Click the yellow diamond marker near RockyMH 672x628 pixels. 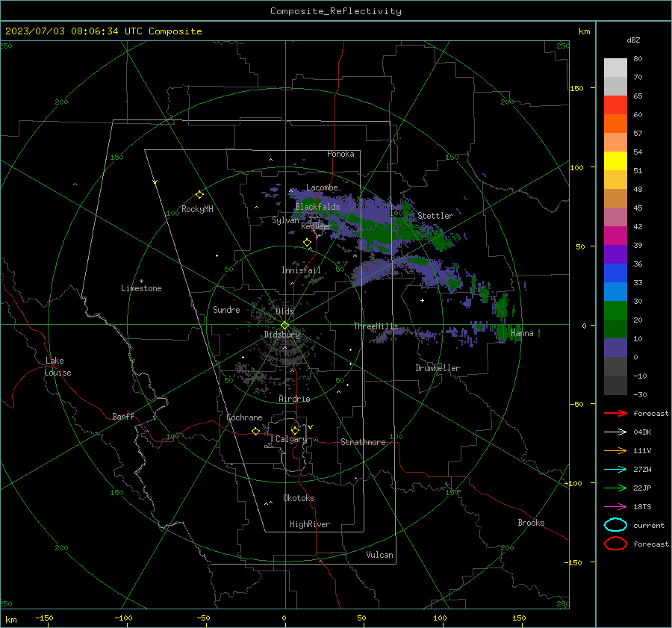[x=199, y=195]
